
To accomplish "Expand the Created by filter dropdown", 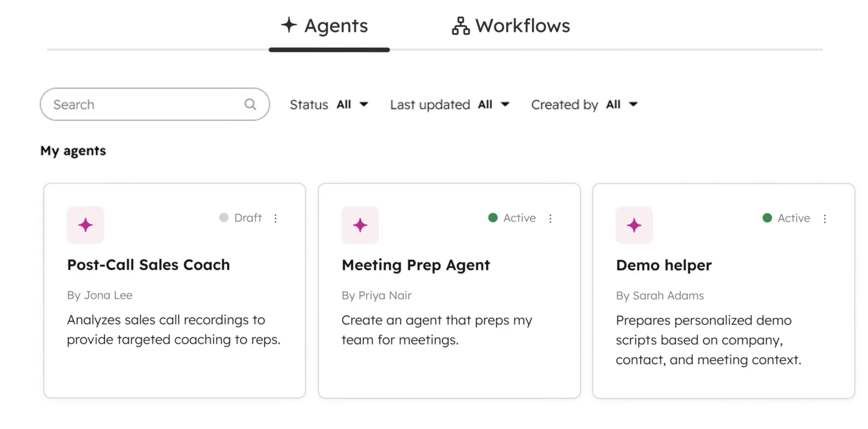I will coord(584,104).
